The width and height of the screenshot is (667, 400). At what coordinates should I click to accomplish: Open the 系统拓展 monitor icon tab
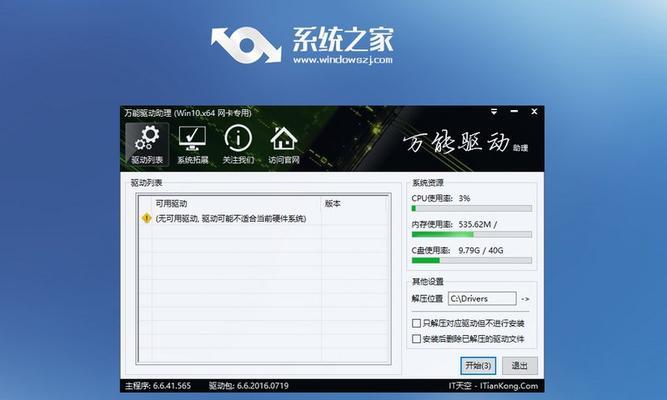193,145
